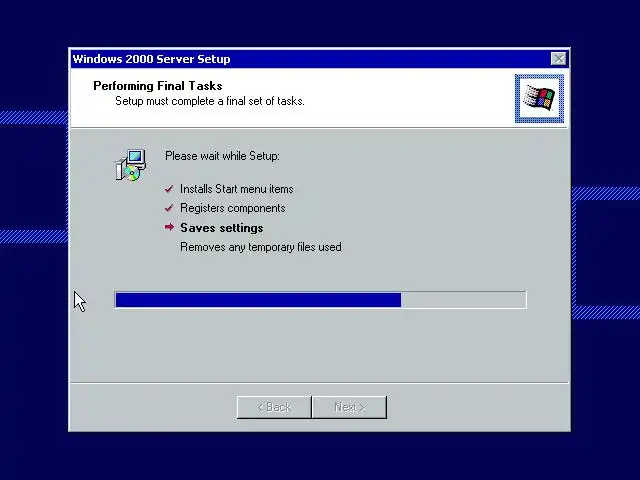This screenshot has height=480, width=640.
Task: Select the Registers components line
Action: (233, 208)
